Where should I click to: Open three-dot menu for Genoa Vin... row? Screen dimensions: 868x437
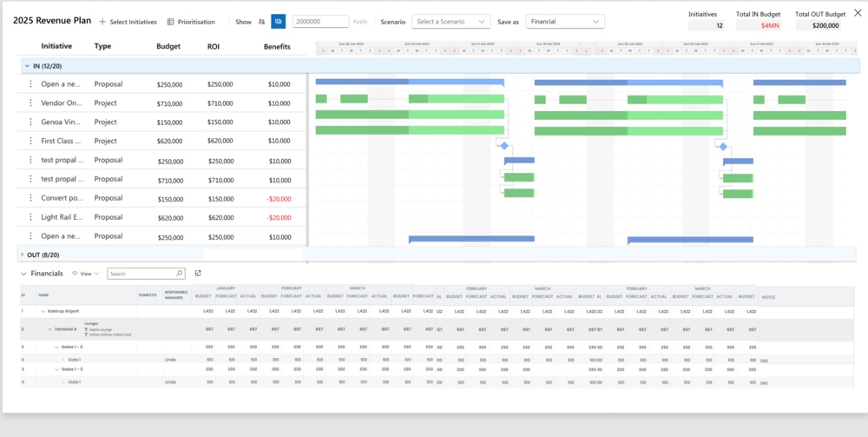click(31, 122)
